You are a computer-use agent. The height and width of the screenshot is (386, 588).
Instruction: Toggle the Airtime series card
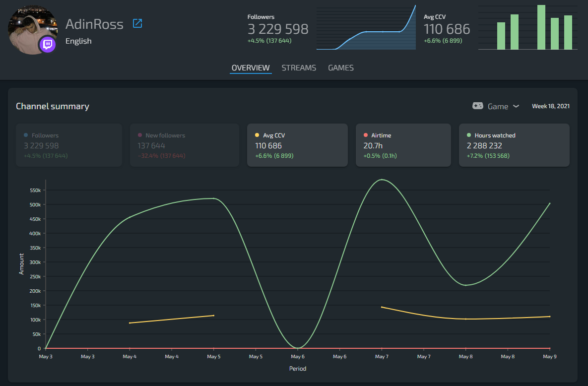(403, 145)
